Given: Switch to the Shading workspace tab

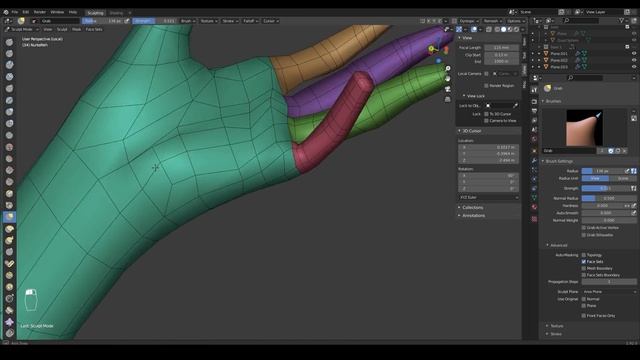Looking at the screenshot, I should click(116, 13).
